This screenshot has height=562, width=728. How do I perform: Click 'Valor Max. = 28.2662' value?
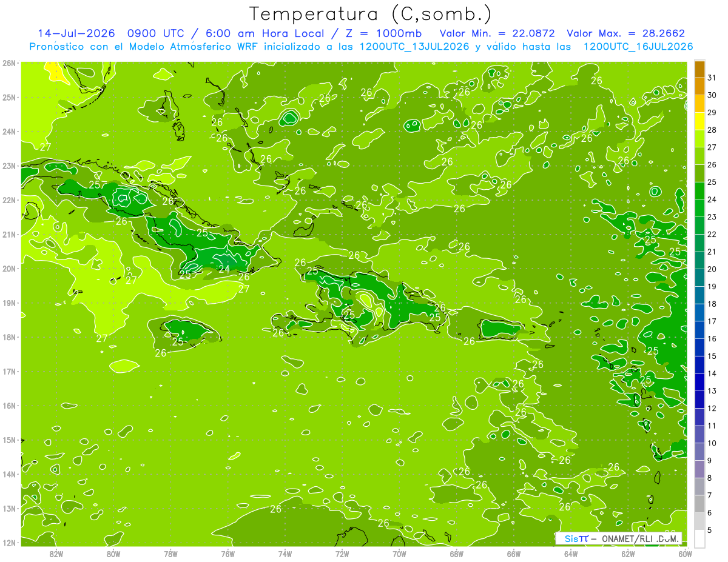click(625, 33)
